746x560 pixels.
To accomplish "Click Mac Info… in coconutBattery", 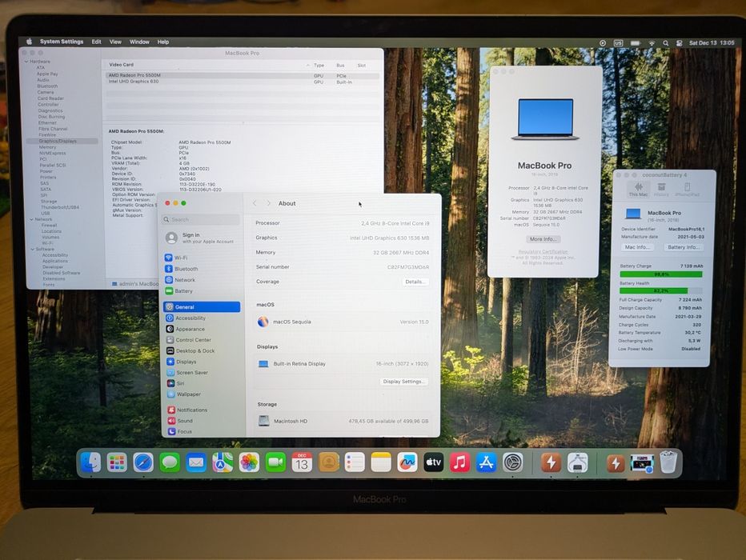I will [637, 246].
